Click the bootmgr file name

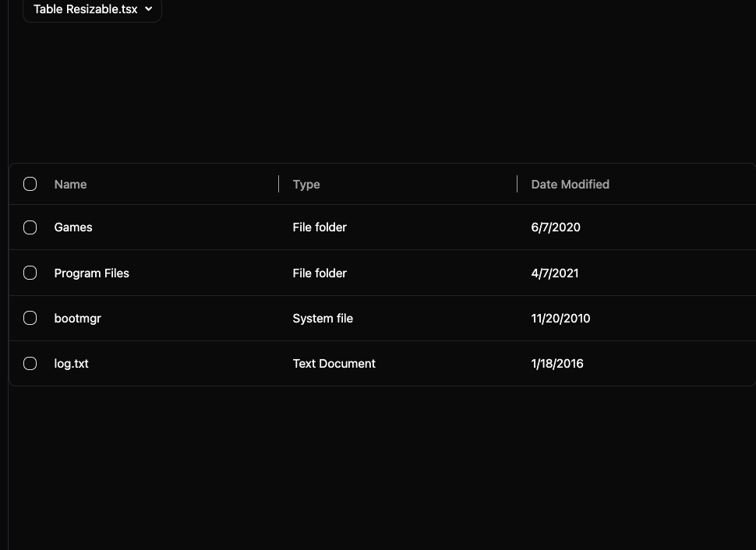tap(78, 318)
